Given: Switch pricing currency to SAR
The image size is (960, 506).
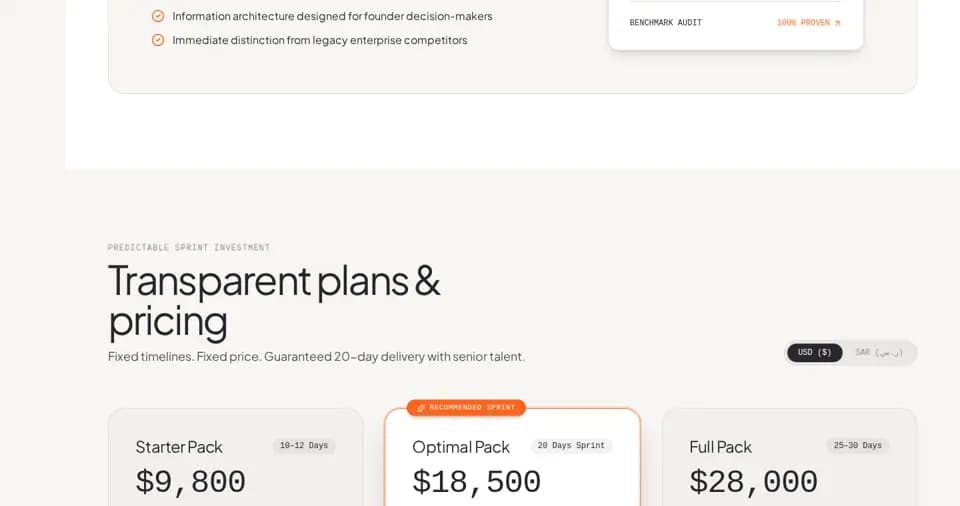Looking at the screenshot, I should pyautogui.click(x=879, y=353).
